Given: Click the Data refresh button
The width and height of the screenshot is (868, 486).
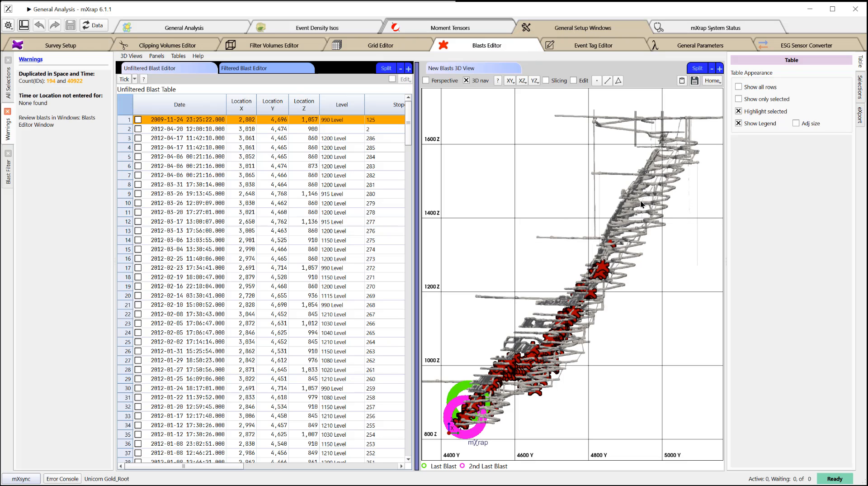Looking at the screenshot, I should click(93, 25).
